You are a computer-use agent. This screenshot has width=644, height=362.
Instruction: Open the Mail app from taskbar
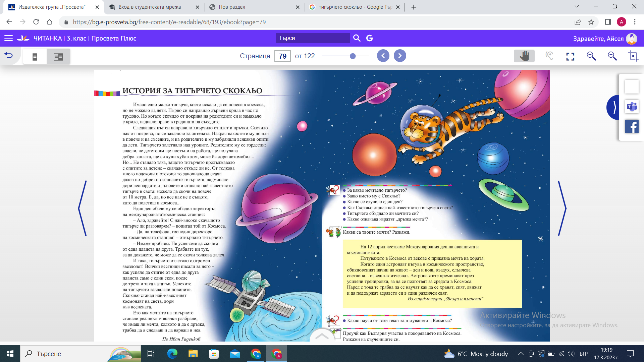click(x=235, y=354)
